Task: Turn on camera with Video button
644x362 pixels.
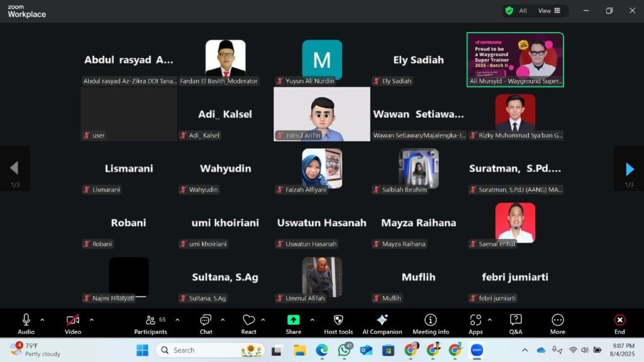Action: click(73, 324)
